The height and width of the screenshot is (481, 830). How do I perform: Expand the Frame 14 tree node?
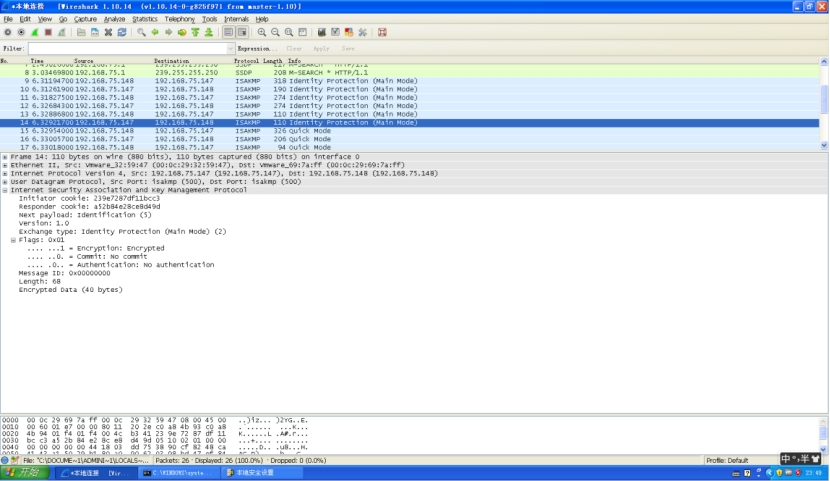[5, 157]
